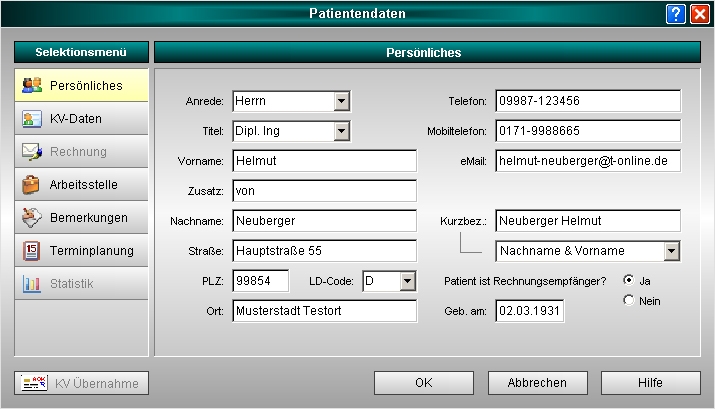Click the Hilfe button
Viewport: 715px width, 409px height.
coord(651,383)
